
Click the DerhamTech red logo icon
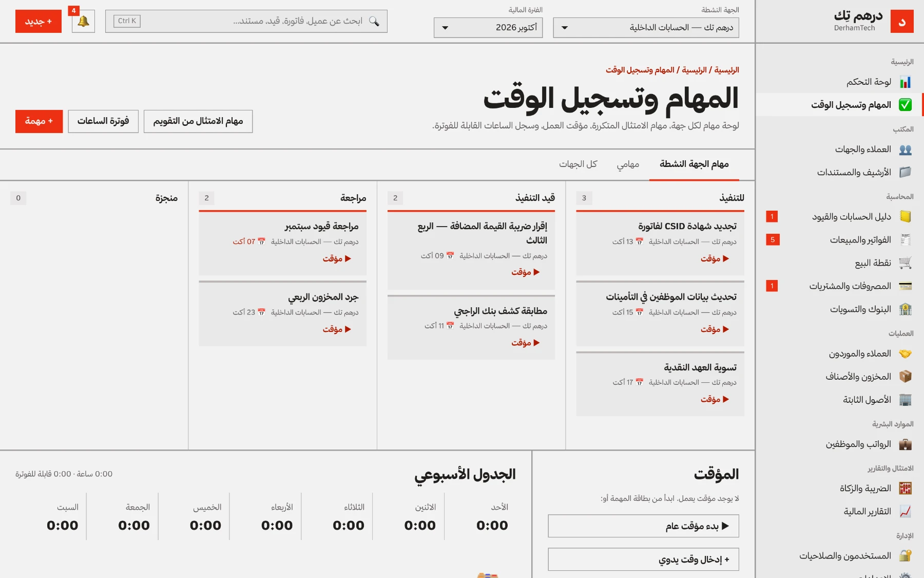click(902, 22)
